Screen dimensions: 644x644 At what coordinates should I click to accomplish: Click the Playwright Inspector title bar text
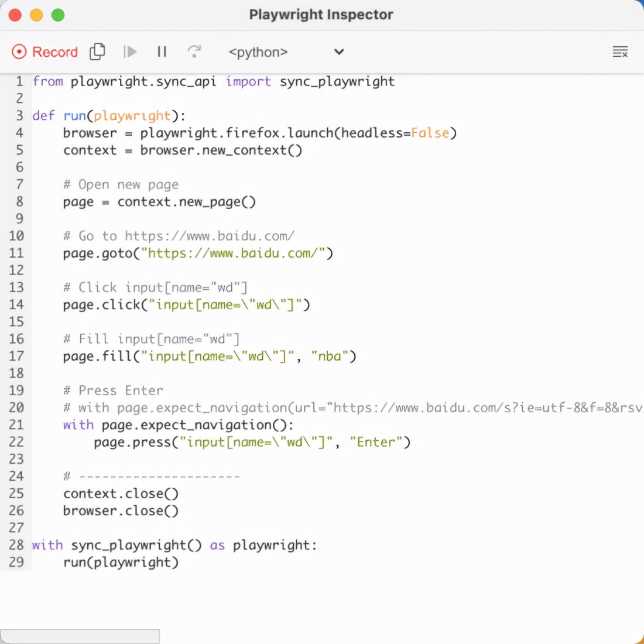coord(321,15)
